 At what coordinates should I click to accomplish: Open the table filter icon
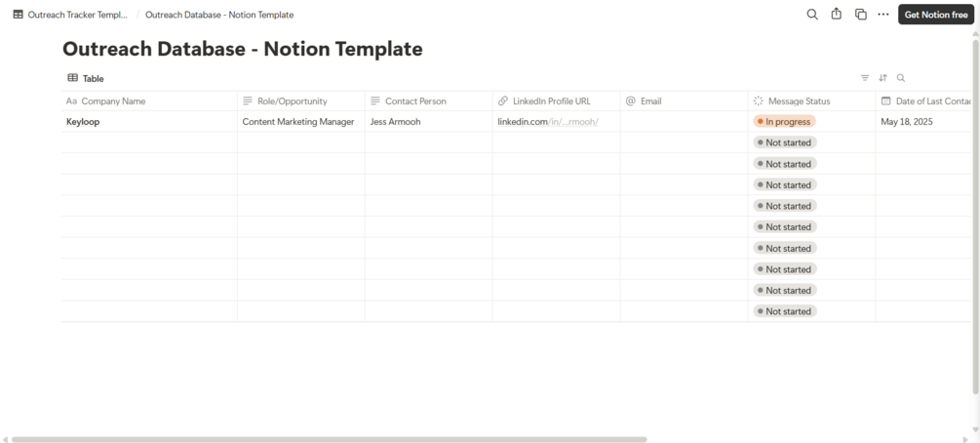click(865, 78)
